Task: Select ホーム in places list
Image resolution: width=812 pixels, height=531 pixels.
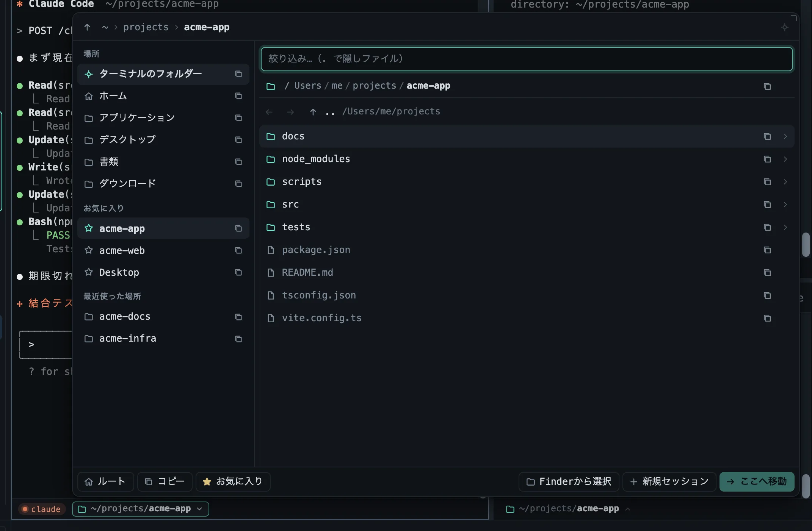Action: click(163, 96)
